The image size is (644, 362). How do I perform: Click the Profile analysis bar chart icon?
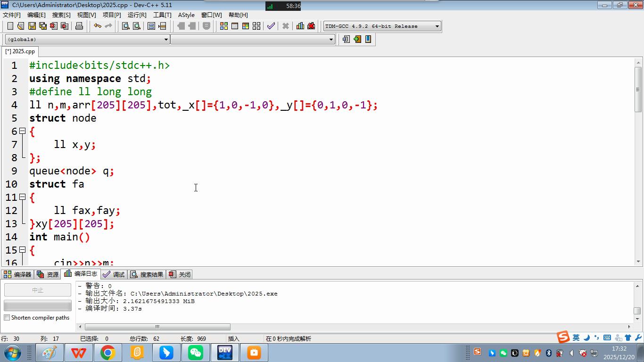coord(300,26)
